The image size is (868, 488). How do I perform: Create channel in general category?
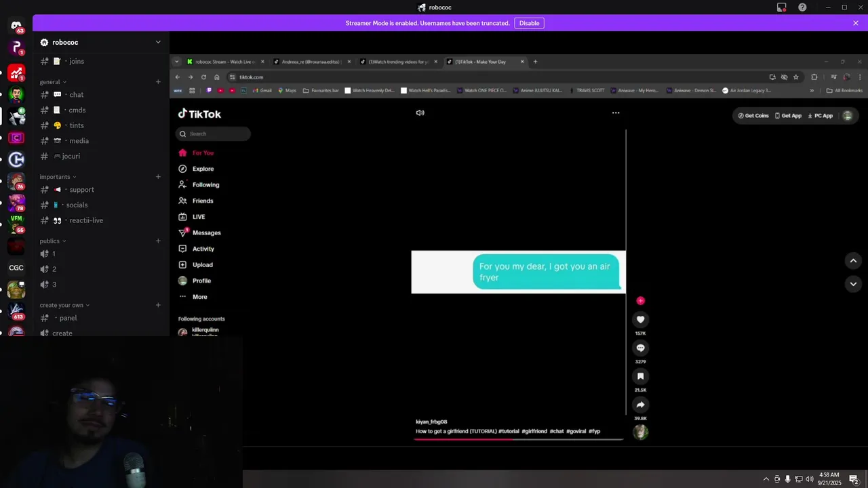[158, 82]
